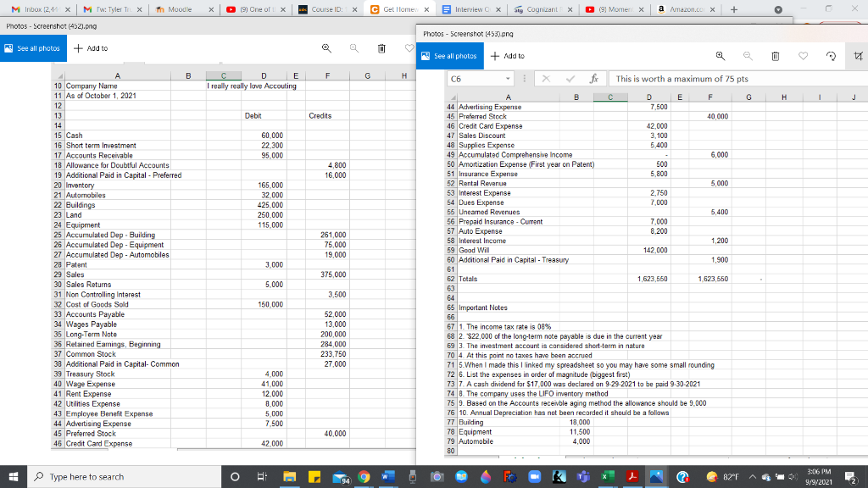Viewport: 868px width, 488px height.
Task: Open Kindle app from taskbar
Action: tap(559, 476)
